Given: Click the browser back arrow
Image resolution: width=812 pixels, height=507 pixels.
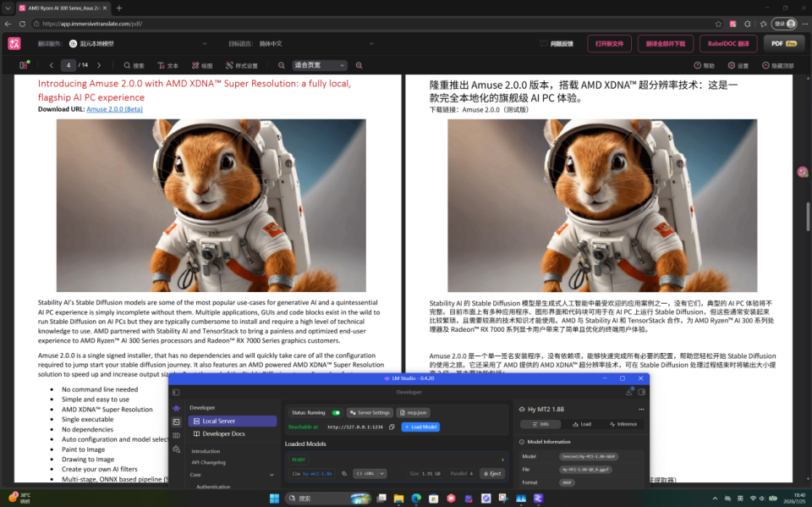Looking at the screenshot, I should tap(8, 24).
